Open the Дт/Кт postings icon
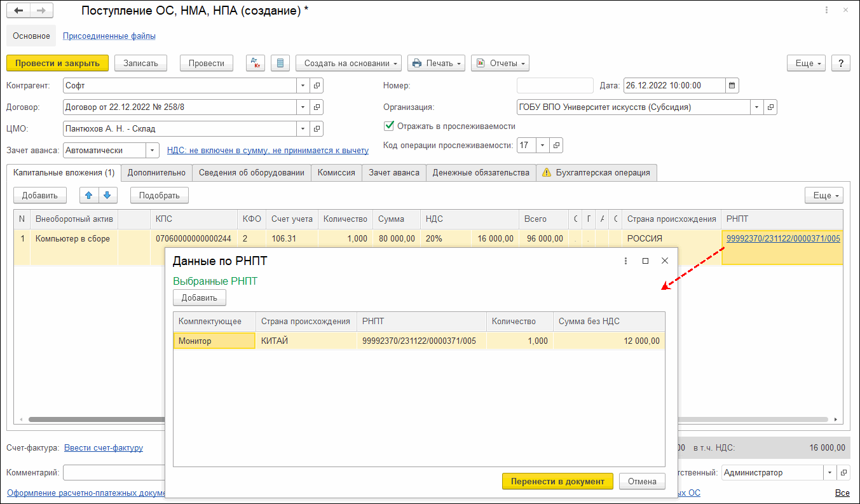 click(x=256, y=63)
